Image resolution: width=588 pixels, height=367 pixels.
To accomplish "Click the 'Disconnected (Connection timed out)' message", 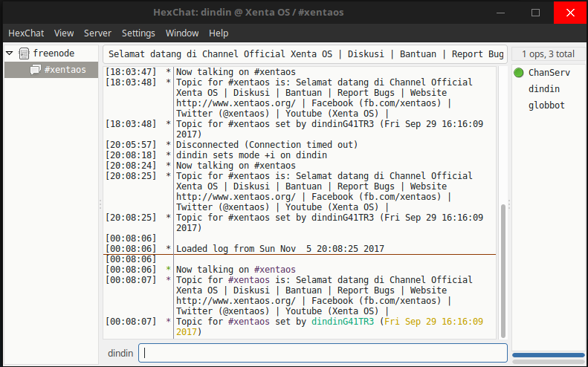I will click(267, 145).
